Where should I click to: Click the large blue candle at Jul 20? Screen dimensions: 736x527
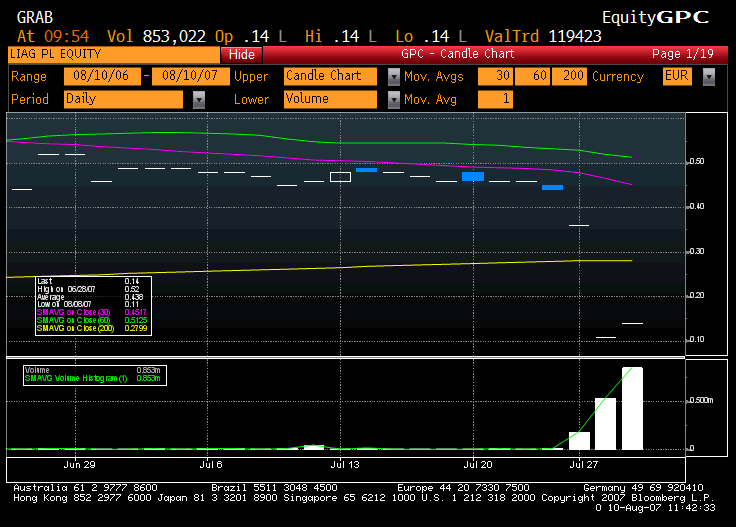tap(473, 176)
